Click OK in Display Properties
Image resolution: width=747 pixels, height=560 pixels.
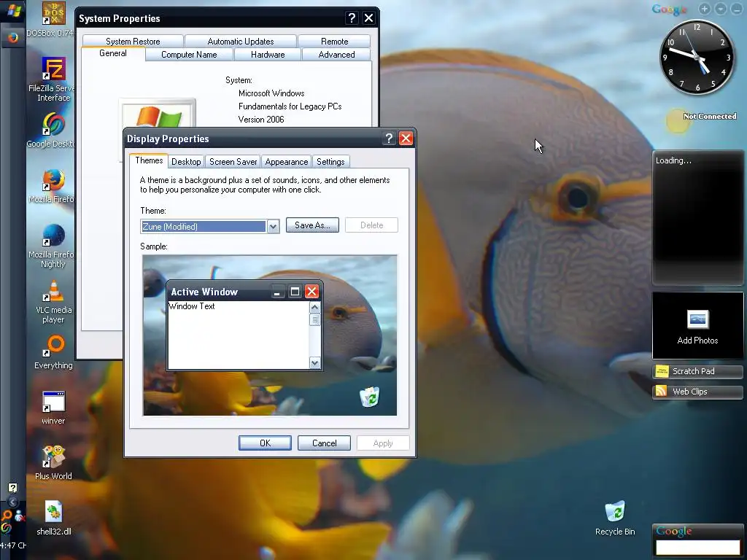(265, 443)
